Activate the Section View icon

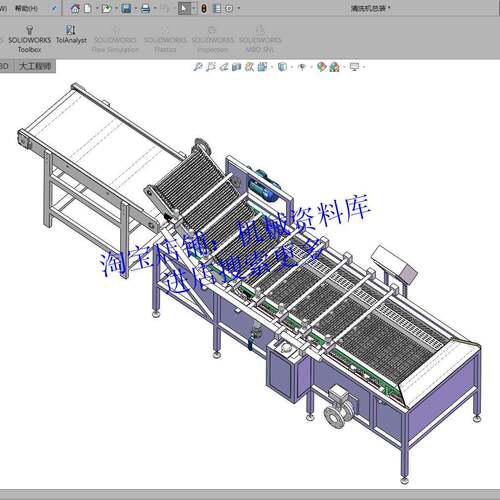click(237, 67)
